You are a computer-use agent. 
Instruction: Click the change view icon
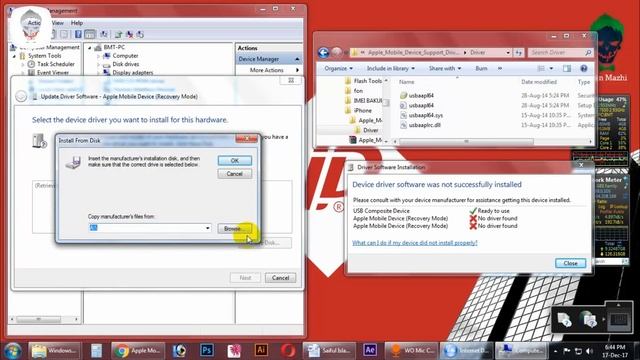pyautogui.click(x=541, y=69)
